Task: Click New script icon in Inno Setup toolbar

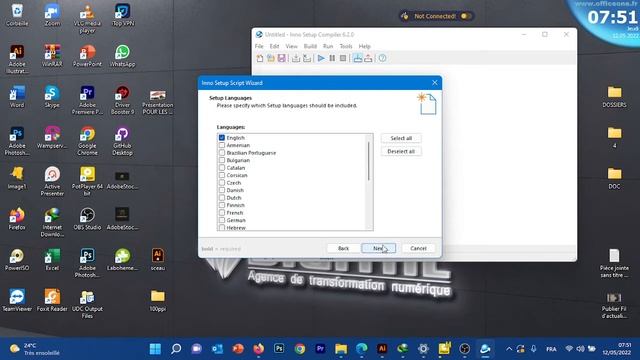Action: click(x=260, y=58)
